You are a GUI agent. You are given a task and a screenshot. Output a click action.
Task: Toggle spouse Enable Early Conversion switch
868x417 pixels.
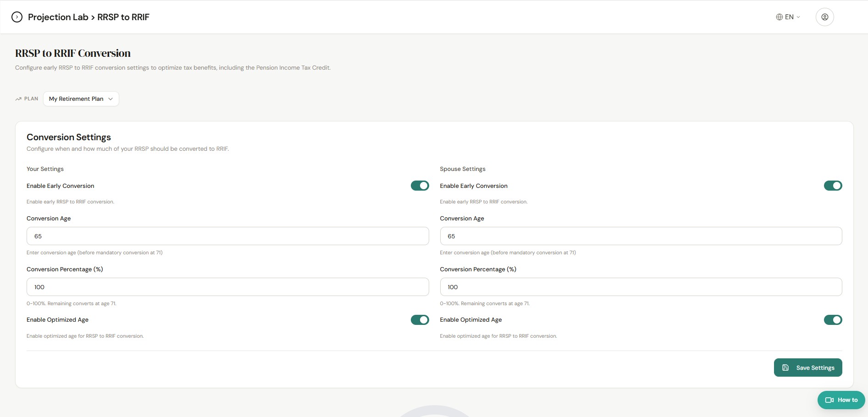833,186
